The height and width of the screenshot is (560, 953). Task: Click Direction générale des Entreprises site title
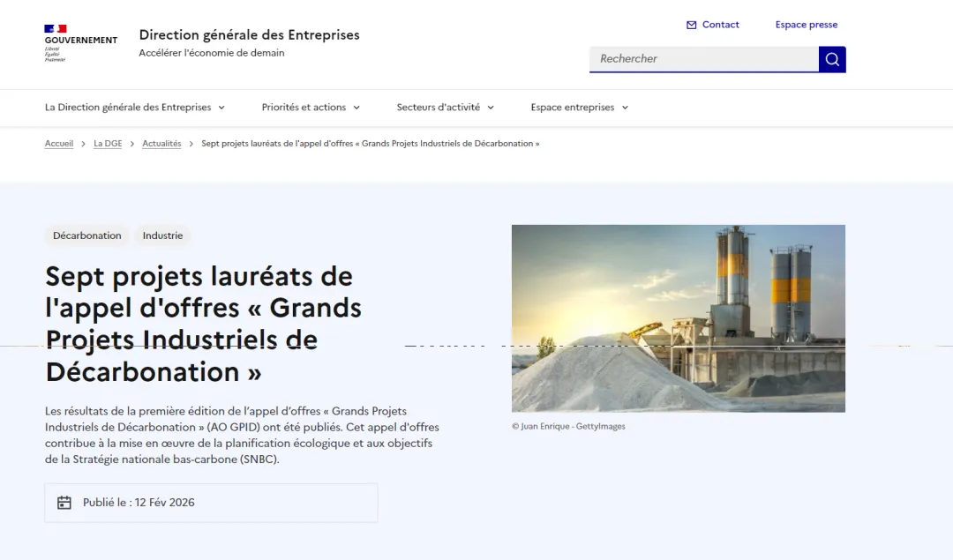point(249,35)
